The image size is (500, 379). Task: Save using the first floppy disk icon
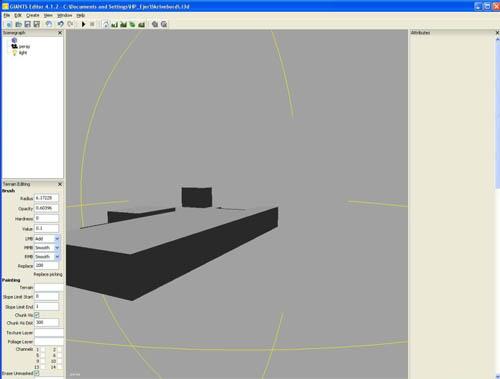coord(28,24)
